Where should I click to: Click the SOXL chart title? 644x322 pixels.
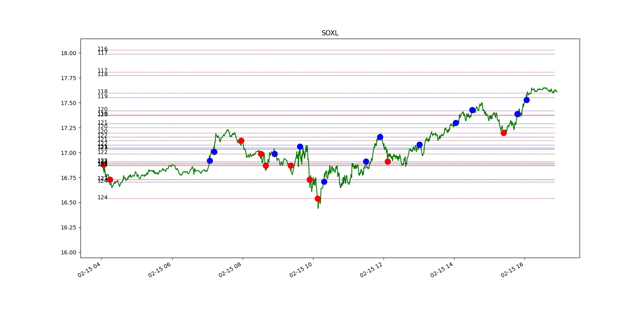(x=330, y=33)
